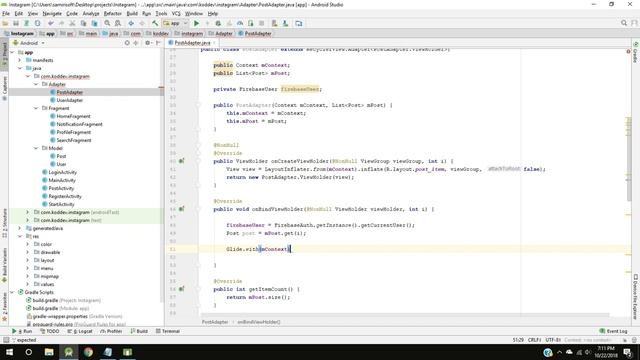Close the PostAdapter.java tab
Screen dimensions: 640x360
pos(214,43)
